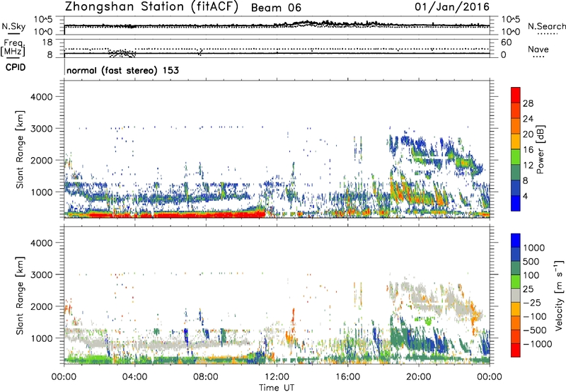Click the "Beam 06" label

pos(276,8)
